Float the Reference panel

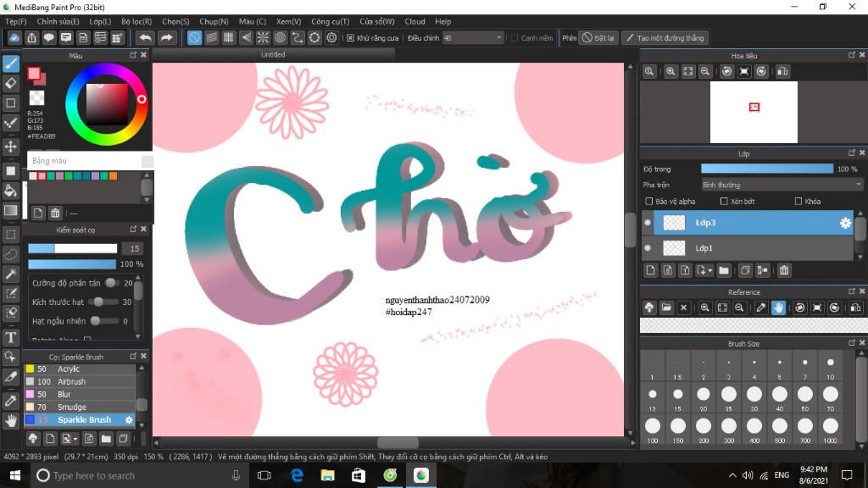851,291
